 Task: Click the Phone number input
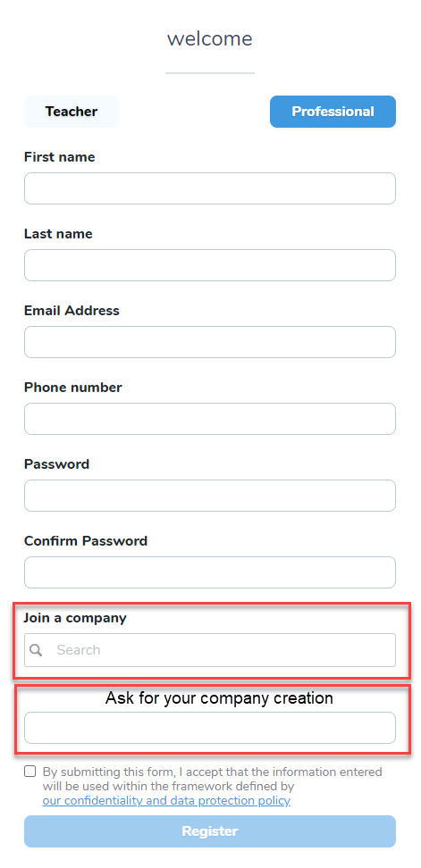(210, 419)
